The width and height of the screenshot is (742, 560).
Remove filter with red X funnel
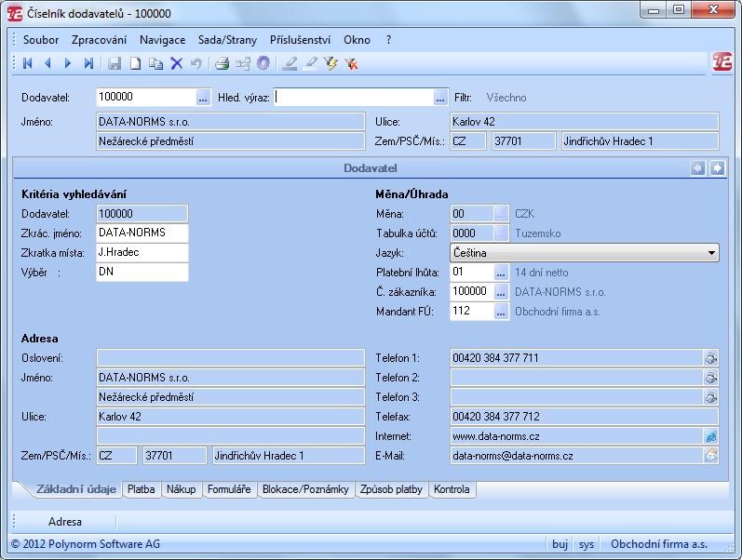(351, 63)
